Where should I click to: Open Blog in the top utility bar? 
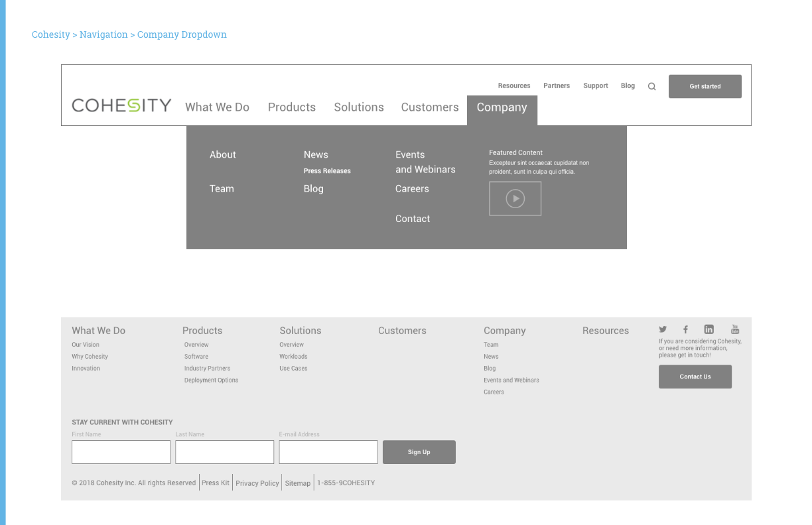coord(628,86)
